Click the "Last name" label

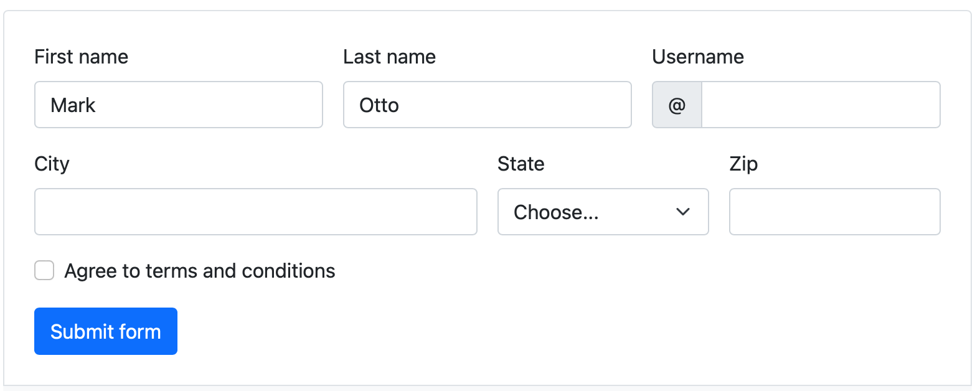389,57
